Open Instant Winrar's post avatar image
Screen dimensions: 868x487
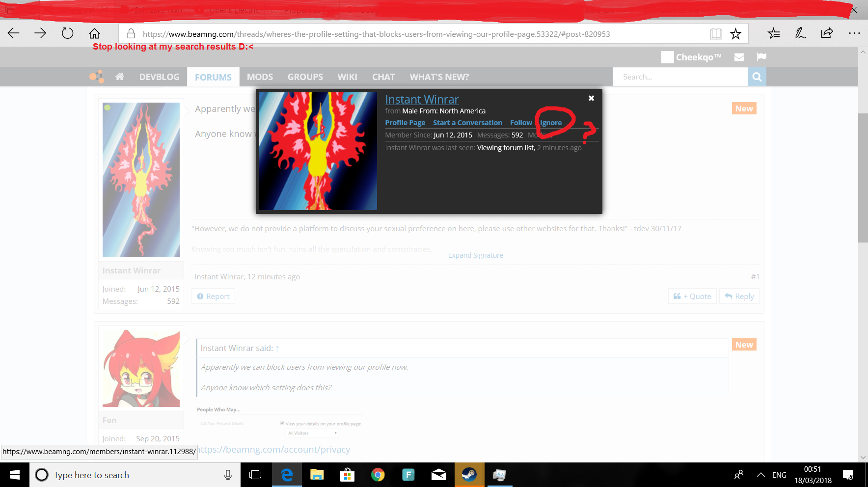141,180
